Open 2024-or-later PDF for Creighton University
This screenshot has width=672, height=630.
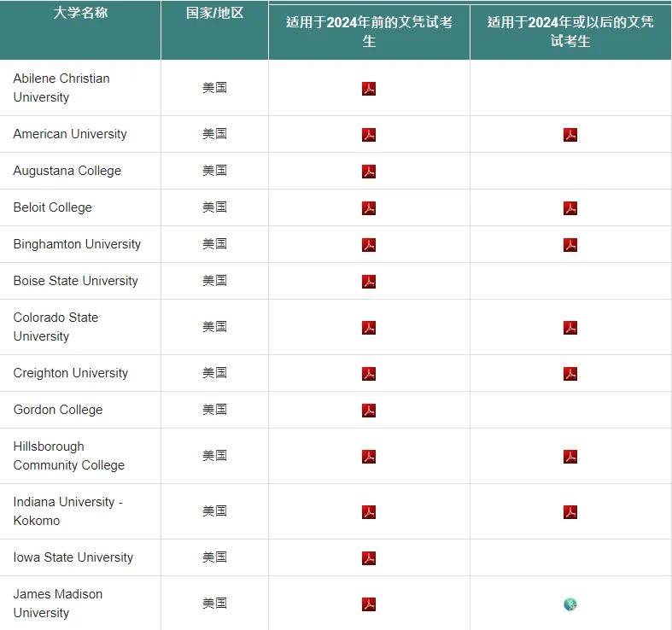[x=570, y=374]
